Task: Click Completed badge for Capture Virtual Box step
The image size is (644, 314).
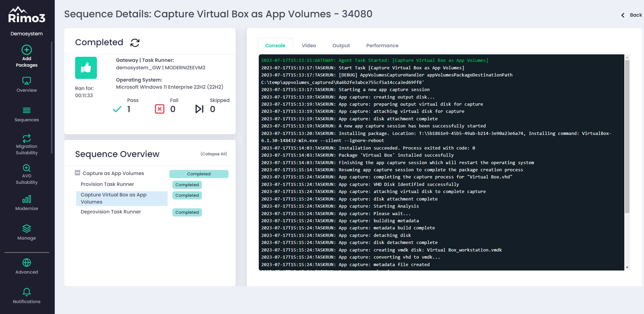Action: 187,195
